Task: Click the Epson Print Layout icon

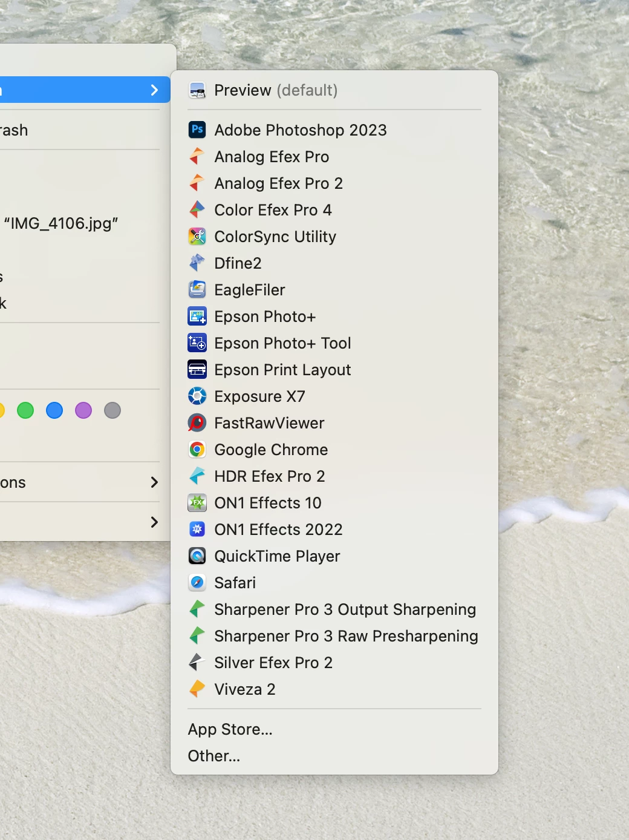Action: pos(197,369)
